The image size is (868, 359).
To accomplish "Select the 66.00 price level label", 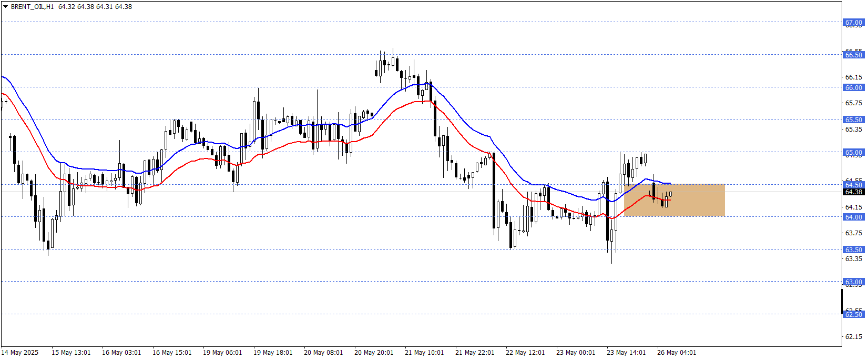I will pos(853,87).
